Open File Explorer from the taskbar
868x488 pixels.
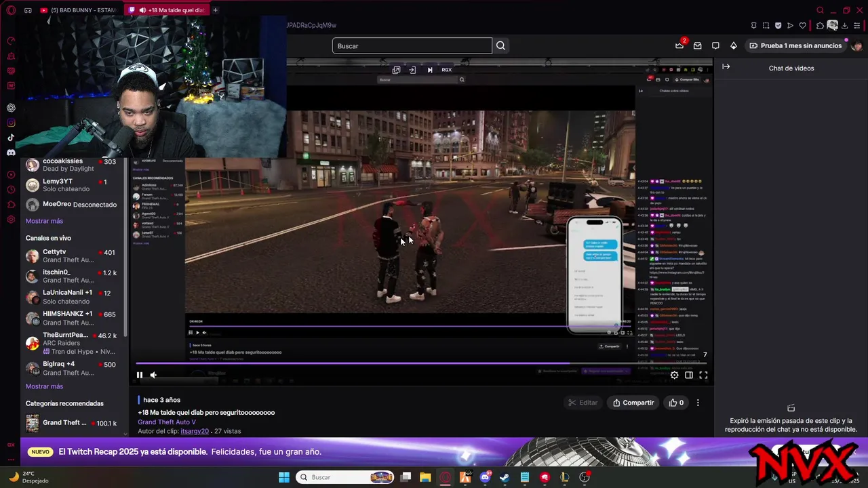click(425, 477)
